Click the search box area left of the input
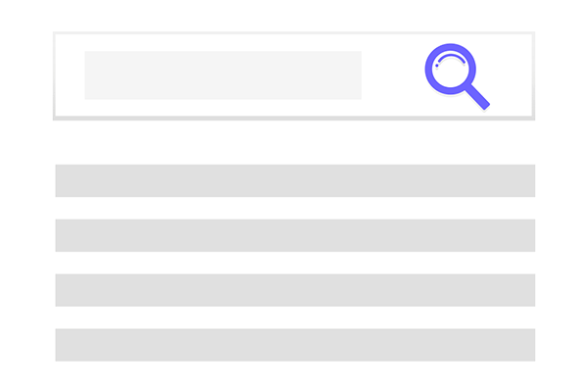This screenshot has height=392, width=588. (71, 75)
